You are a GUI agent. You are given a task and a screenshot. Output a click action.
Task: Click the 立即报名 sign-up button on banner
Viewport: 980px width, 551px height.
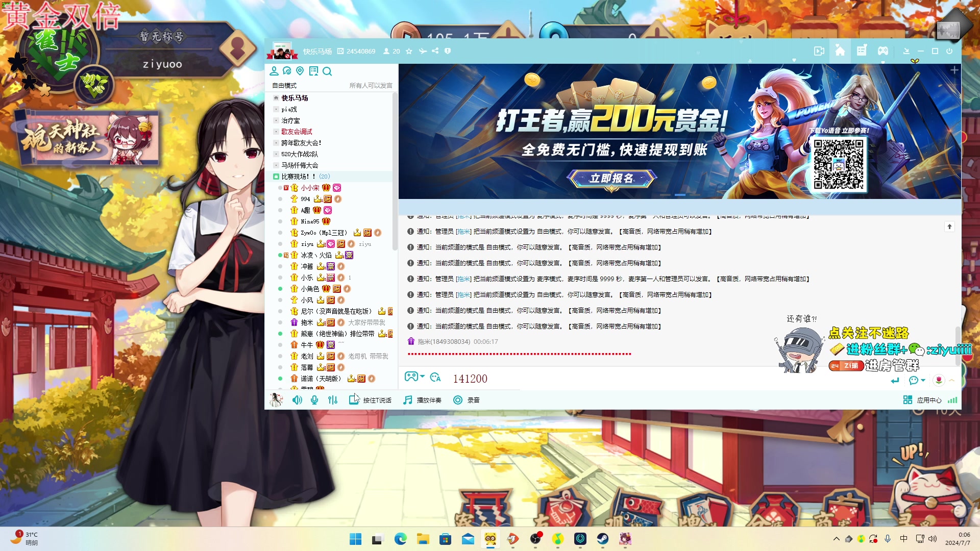click(x=611, y=179)
